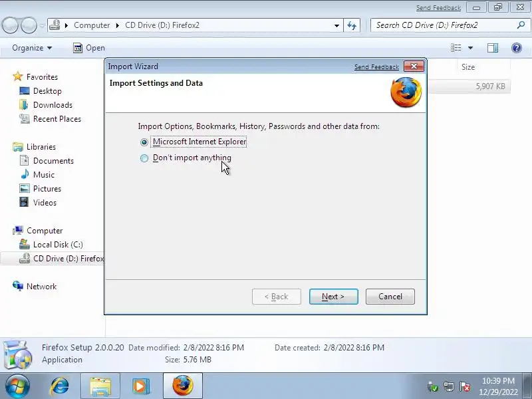Select Local Disk (C:) in navigation pane
532x399 pixels.
point(58,244)
